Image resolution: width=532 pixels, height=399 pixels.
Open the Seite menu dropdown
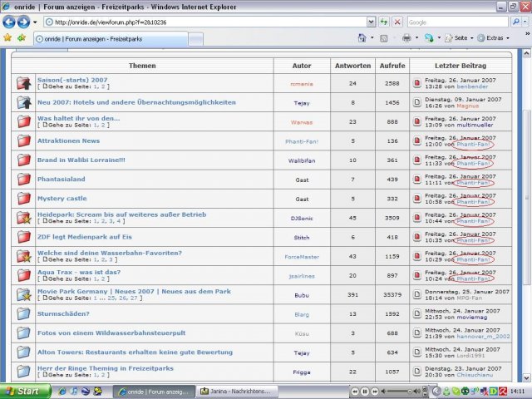pos(460,38)
